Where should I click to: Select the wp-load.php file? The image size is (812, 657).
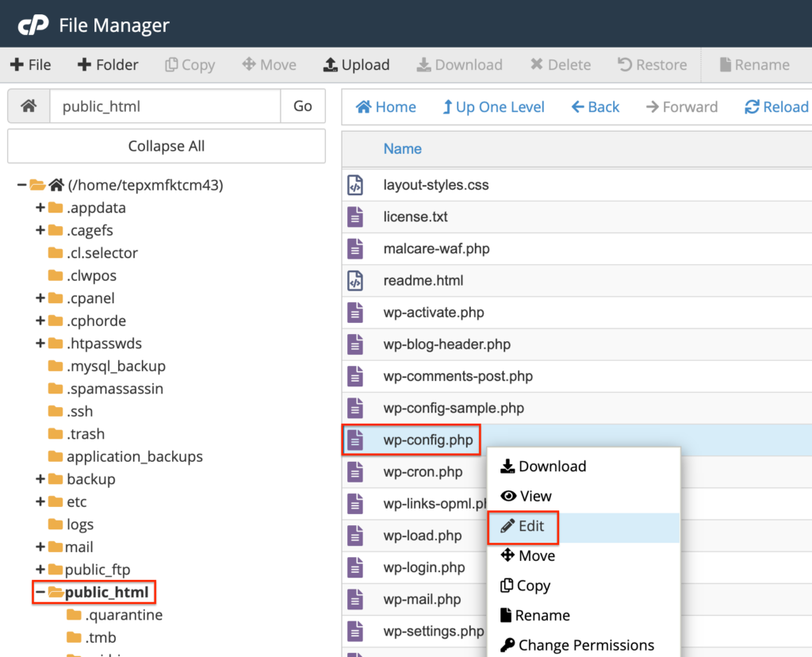pos(422,536)
